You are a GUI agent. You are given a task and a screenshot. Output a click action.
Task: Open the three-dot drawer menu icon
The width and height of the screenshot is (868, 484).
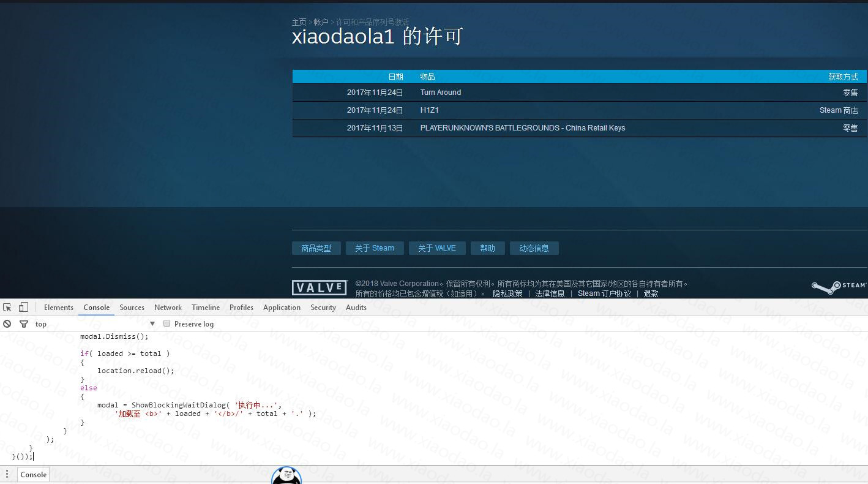tap(7, 475)
